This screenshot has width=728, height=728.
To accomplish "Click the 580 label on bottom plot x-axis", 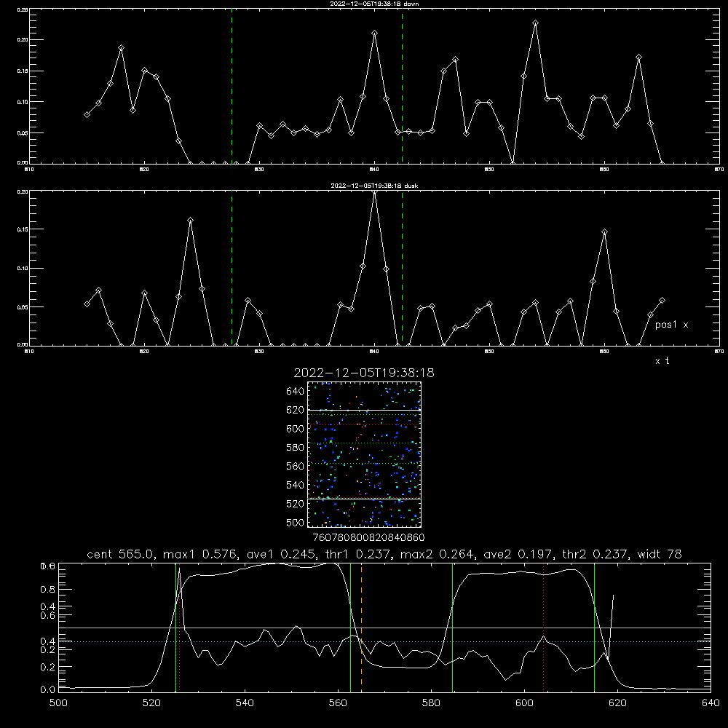I will click(431, 703).
